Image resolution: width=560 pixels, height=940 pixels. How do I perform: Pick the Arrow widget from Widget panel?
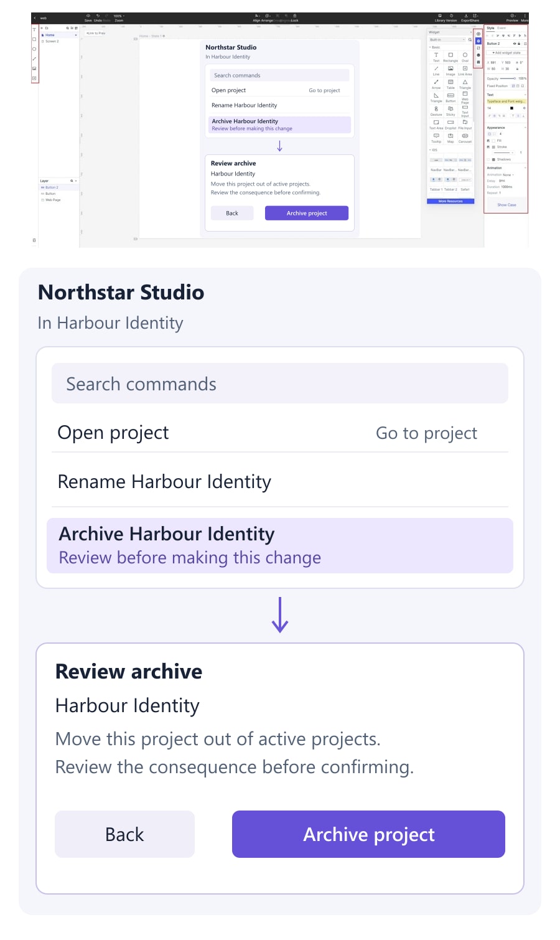point(436,83)
